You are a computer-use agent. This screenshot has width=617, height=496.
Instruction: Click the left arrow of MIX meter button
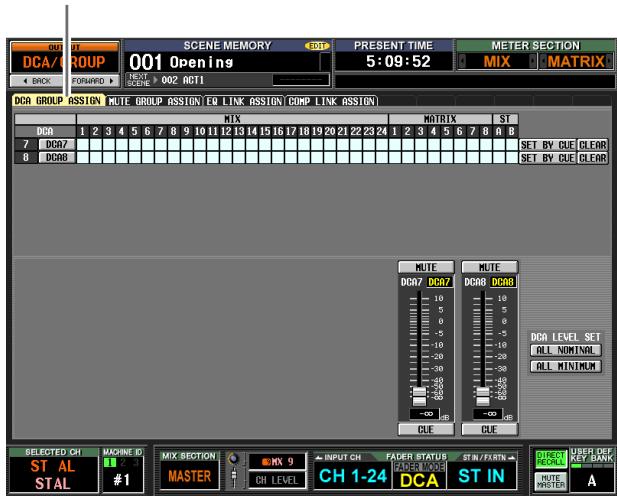pos(462,61)
